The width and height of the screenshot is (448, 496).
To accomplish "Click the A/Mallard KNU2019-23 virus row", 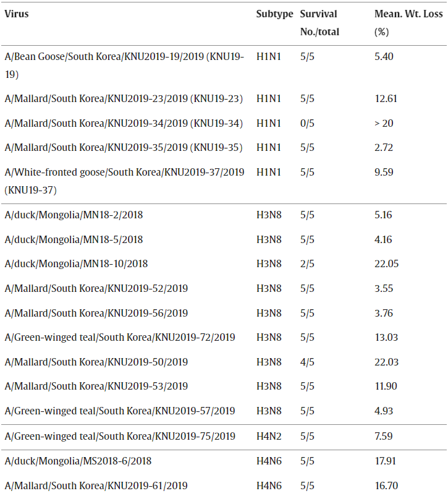I will tap(124, 99).
